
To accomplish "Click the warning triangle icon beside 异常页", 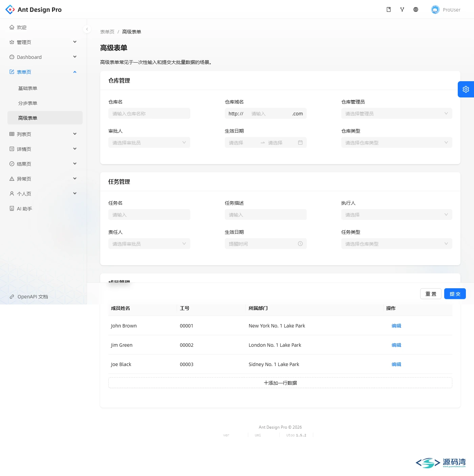I will pos(12,179).
